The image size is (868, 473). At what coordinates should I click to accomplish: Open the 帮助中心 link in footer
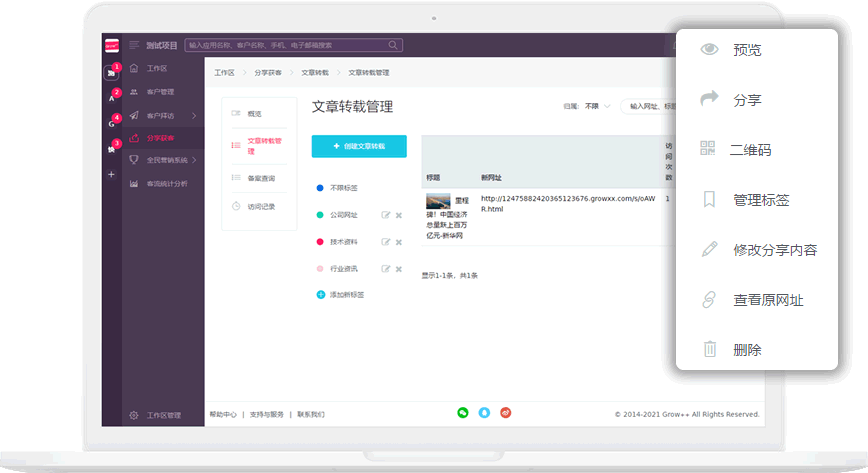(x=223, y=414)
